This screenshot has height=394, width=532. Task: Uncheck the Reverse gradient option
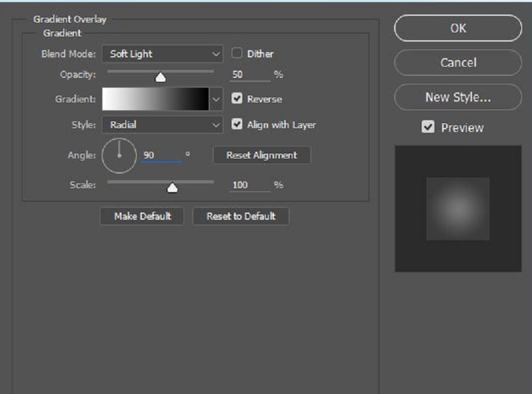tap(236, 99)
